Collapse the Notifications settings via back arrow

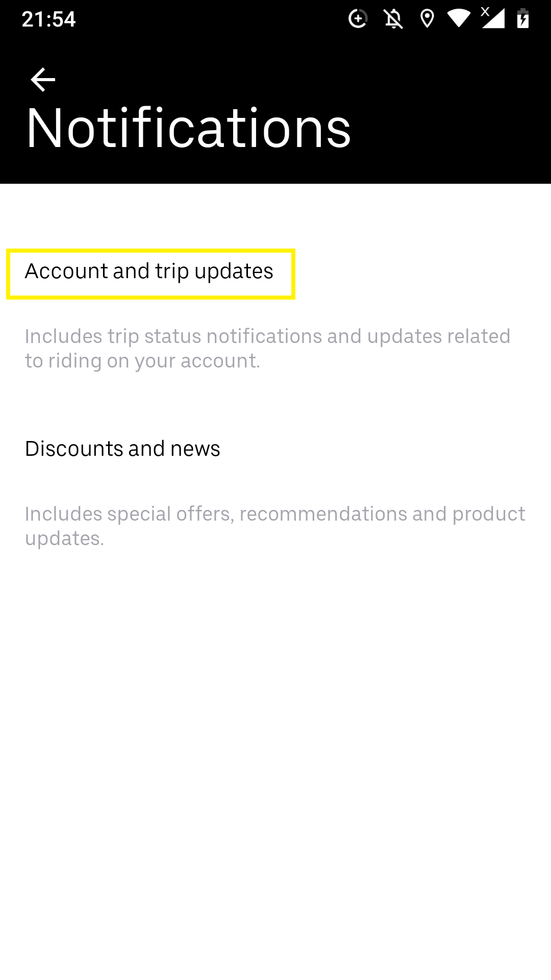(x=42, y=79)
